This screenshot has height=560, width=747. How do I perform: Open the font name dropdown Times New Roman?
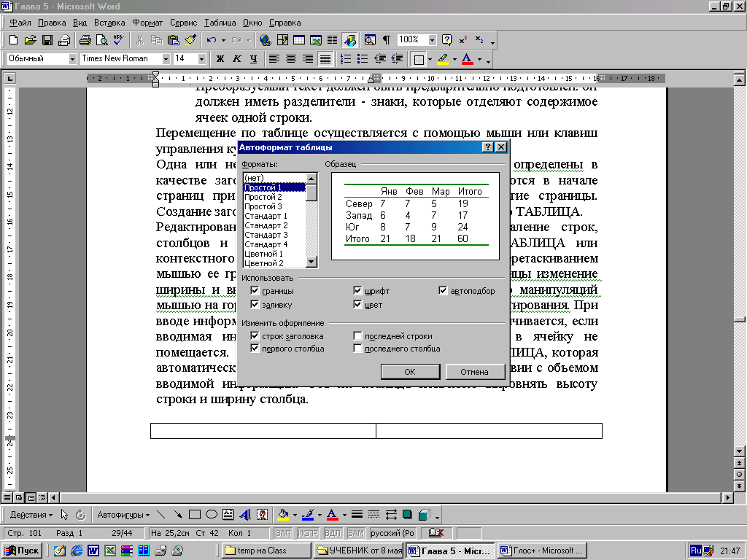pos(166,59)
